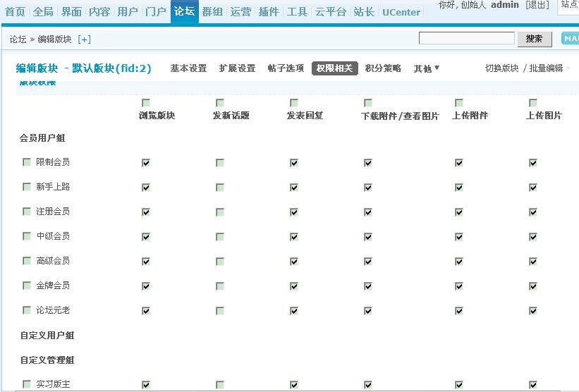Check the 高级会员 row checkbox
The height and width of the screenshot is (392, 579).
coord(27,261)
